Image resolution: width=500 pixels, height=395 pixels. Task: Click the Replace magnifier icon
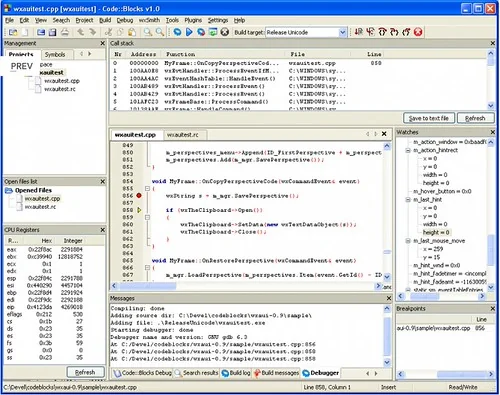pos(160,32)
